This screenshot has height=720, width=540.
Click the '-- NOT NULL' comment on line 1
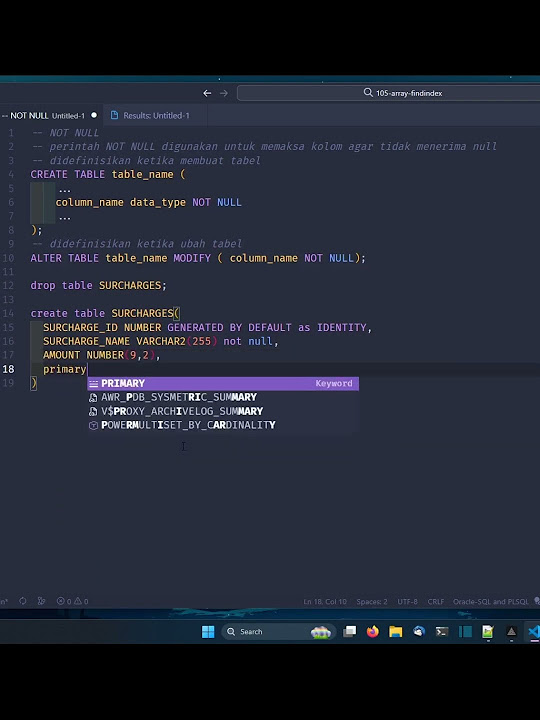click(x=65, y=133)
